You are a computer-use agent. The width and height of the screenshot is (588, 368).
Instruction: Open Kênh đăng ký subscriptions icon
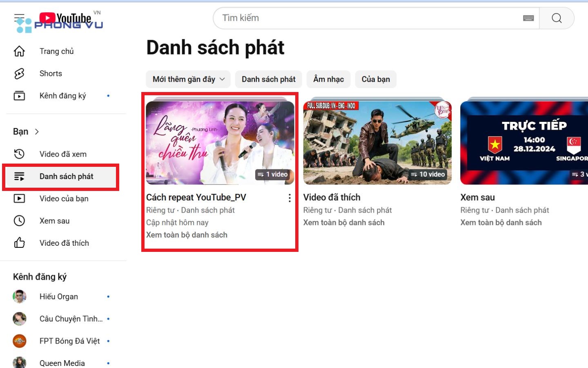coord(19,95)
